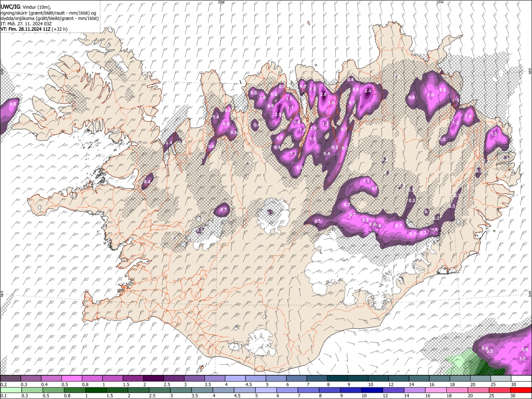Pick lower scale pale green swatch between 0.1 and 0.3
532x399 pixels.
coord(11,390)
